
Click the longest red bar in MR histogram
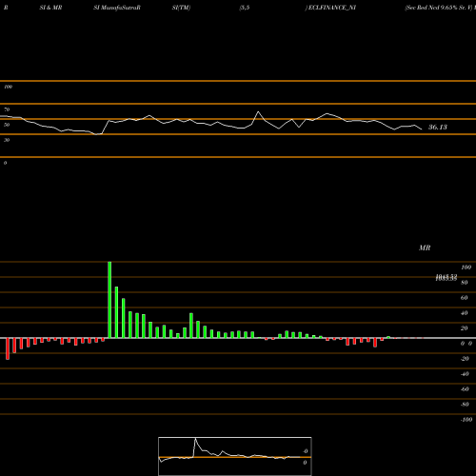[8, 348]
